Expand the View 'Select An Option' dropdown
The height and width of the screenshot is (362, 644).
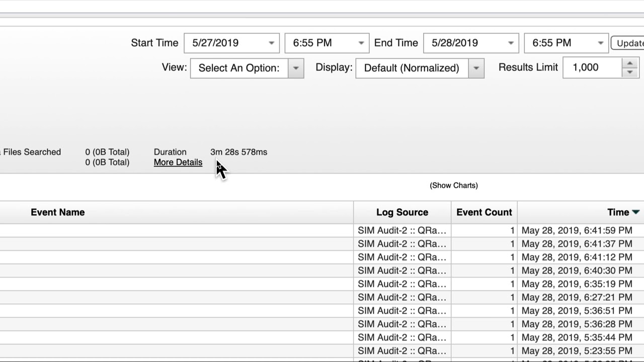tap(296, 68)
